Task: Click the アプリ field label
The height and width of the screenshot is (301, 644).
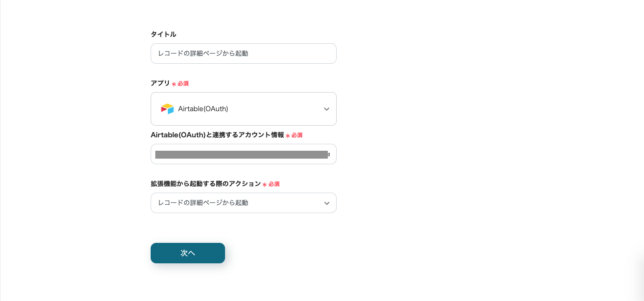Action: pos(160,83)
